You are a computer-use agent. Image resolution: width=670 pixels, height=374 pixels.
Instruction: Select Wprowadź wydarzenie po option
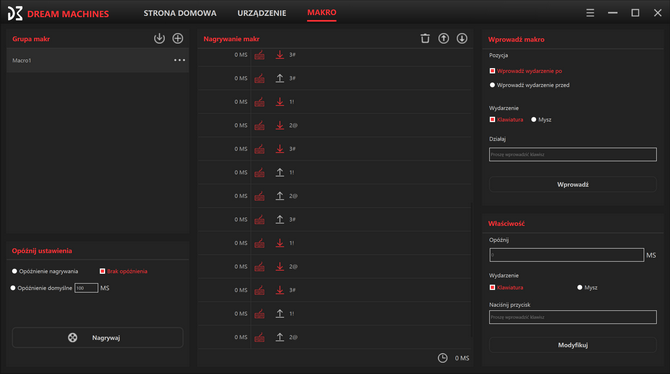[526, 71]
